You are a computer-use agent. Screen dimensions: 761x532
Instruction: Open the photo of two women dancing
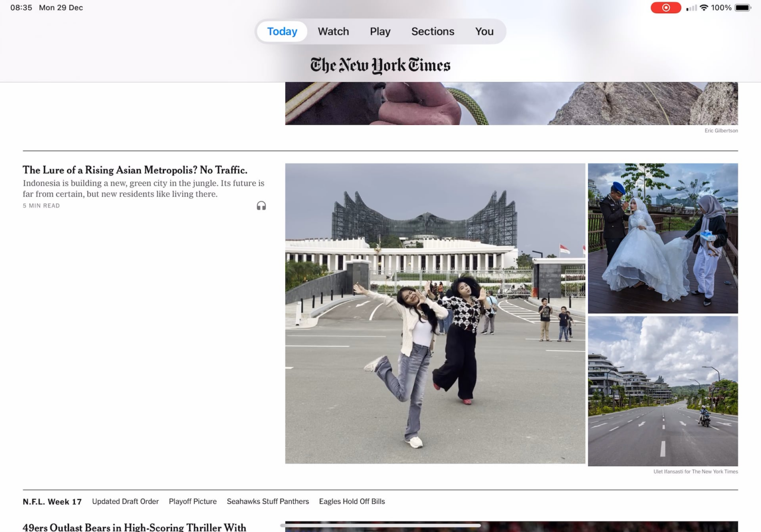tap(435, 313)
